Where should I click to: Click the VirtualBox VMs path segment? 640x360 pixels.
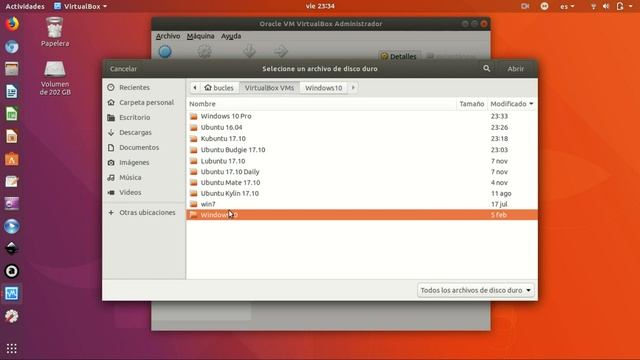point(269,88)
